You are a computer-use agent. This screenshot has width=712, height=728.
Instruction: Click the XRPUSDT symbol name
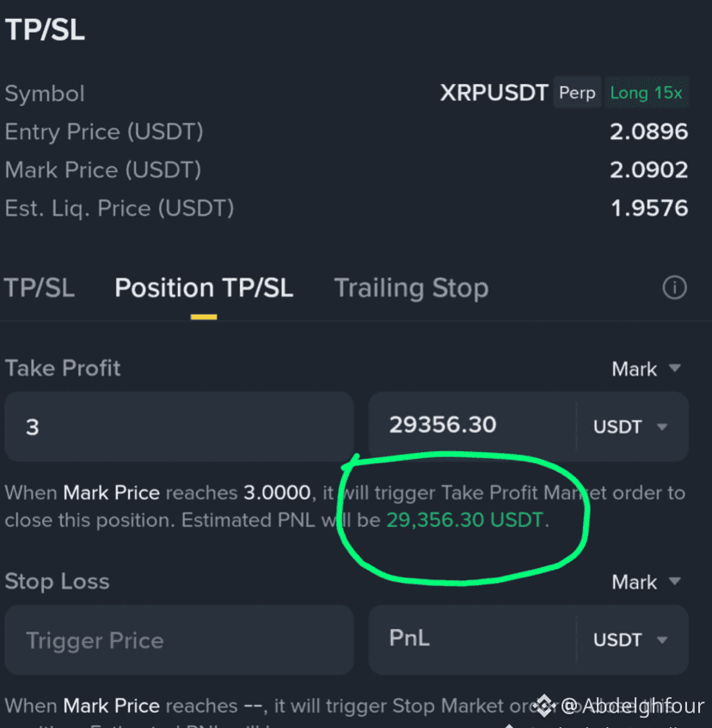pyautogui.click(x=494, y=93)
